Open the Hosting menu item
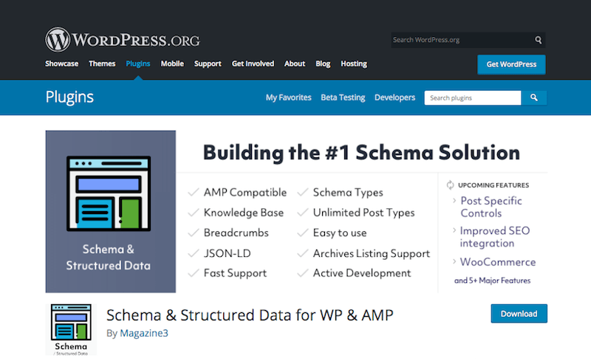Image resolution: width=591 pixels, height=364 pixels. [354, 63]
